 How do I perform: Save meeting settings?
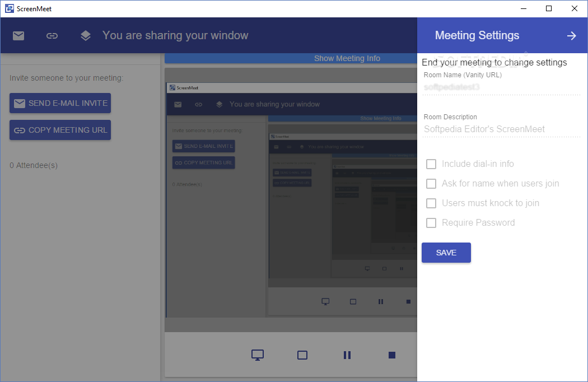[446, 253]
